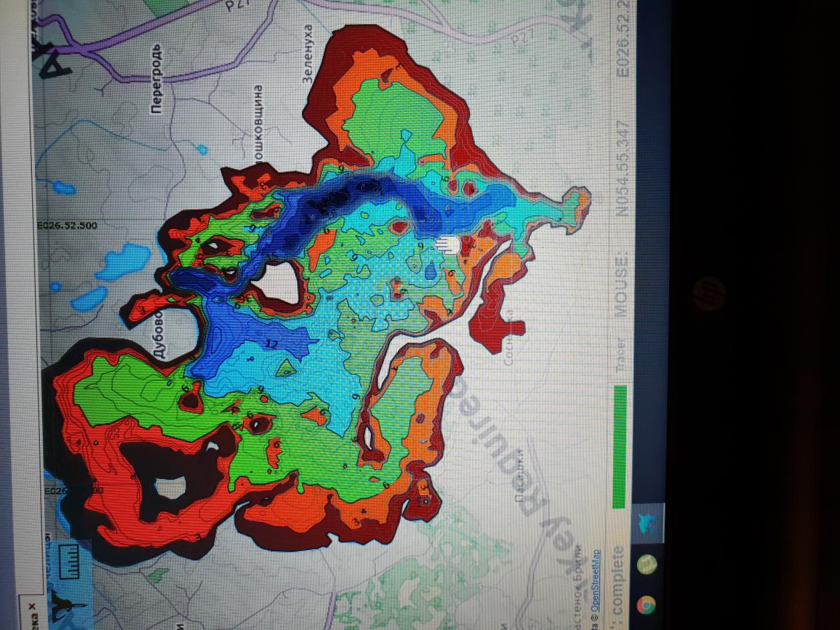Click the white island inside the lake
Viewport: 840px width, 630px height.
pos(280,282)
